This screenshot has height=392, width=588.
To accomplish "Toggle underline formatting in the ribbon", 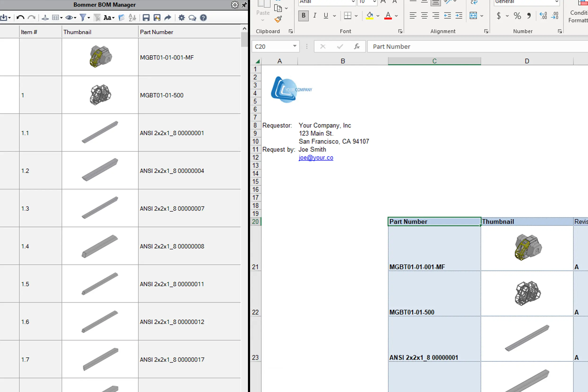I will click(325, 16).
